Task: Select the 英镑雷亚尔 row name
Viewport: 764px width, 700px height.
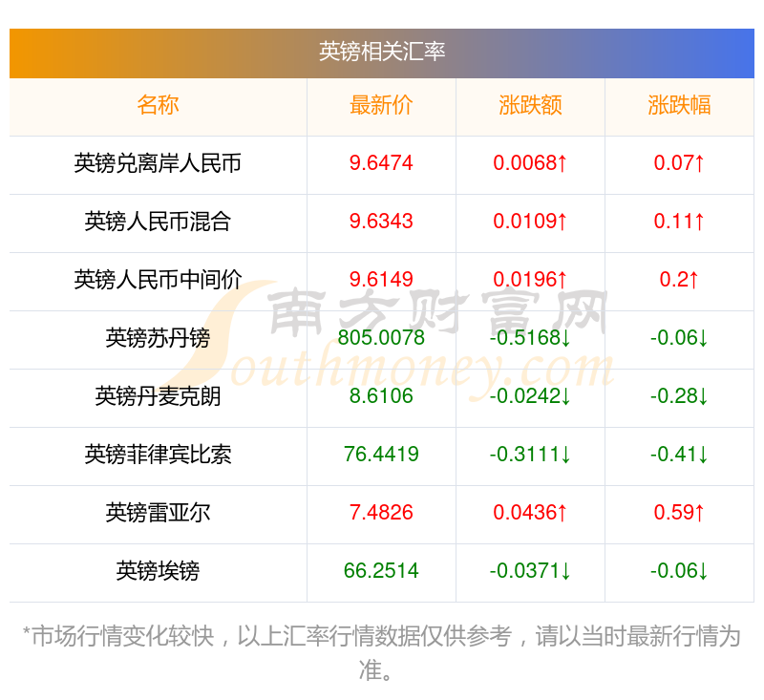Action: click(x=158, y=513)
